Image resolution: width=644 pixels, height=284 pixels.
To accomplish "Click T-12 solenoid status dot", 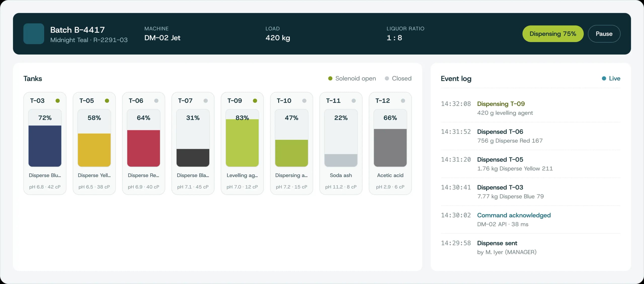I will coord(403,101).
